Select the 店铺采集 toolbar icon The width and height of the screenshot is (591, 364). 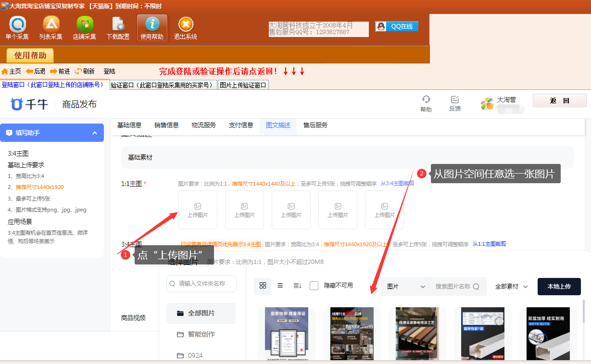[85, 25]
